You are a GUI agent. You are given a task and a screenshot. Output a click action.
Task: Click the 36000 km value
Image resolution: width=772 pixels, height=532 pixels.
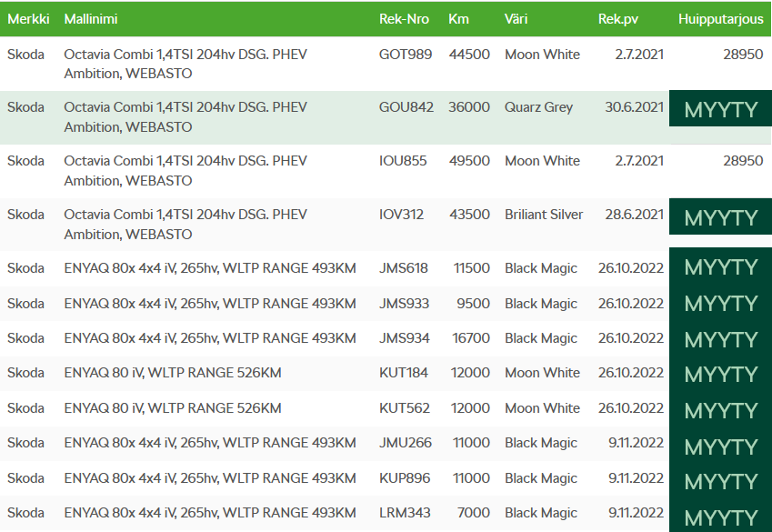(469, 107)
